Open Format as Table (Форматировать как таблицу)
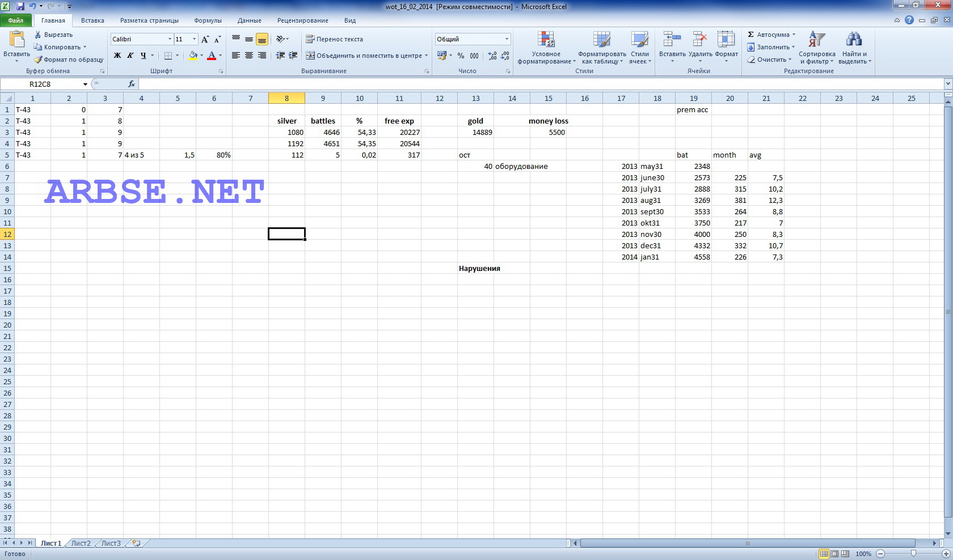953x560 pixels. coord(602,48)
